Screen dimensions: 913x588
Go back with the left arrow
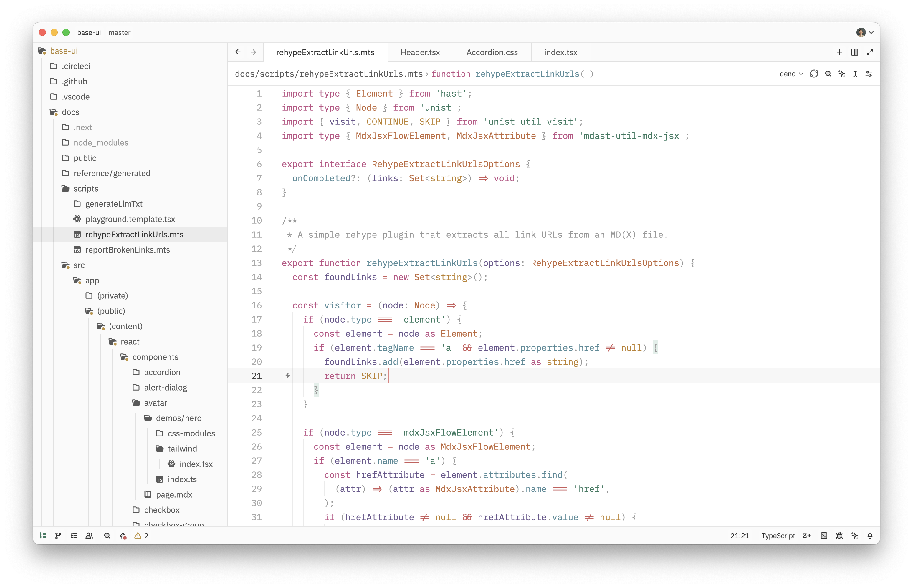click(x=238, y=52)
